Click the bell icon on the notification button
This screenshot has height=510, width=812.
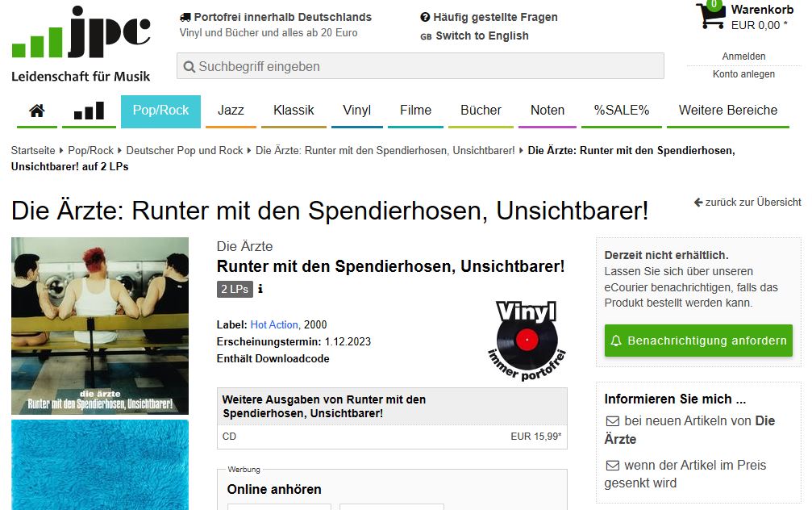616,341
